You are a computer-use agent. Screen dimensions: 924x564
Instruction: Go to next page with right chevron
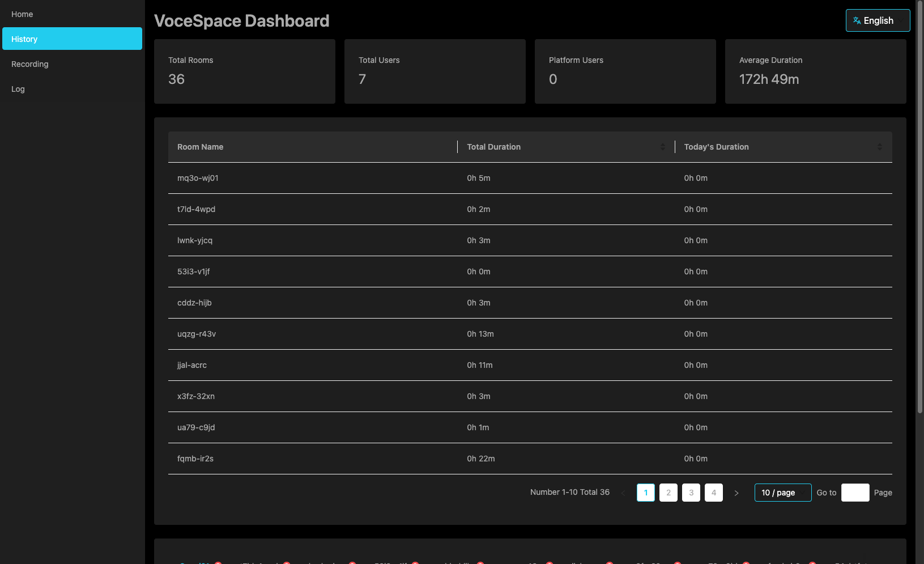736,493
